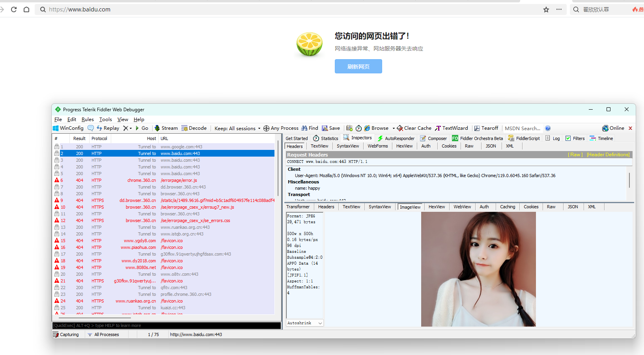The width and height of the screenshot is (644, 355).
Task: Sort sessions by the Protocol column header
Action: [x=99, y=138]
